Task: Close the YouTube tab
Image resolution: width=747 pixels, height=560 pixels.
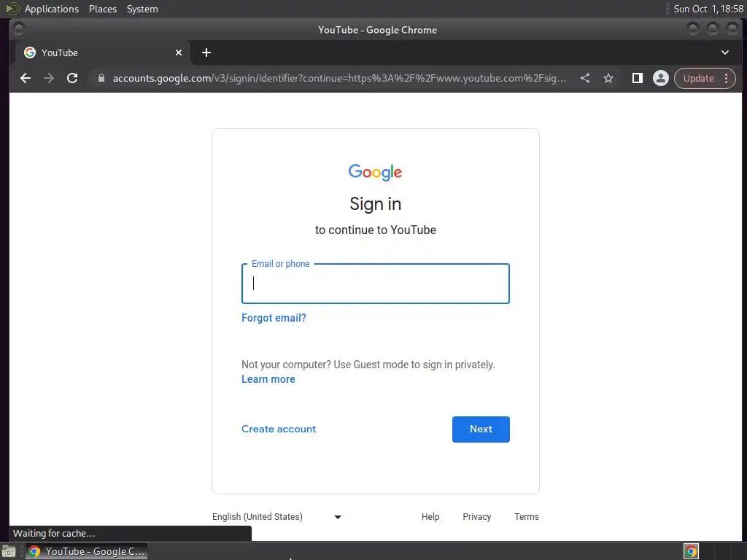Action: (x=179, y=52)
